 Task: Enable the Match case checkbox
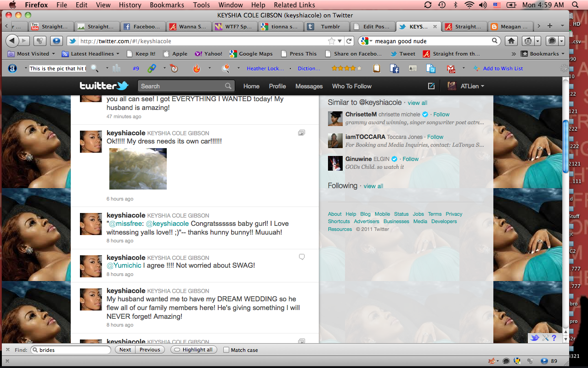pos(226,350)
